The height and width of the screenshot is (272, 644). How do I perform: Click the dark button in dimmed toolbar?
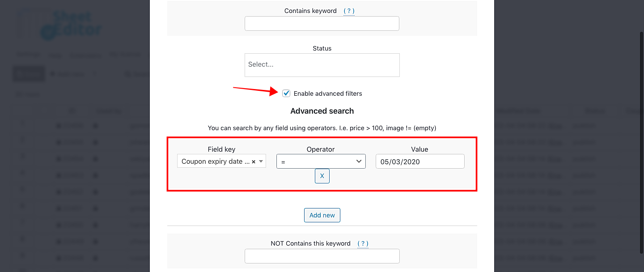29,74
